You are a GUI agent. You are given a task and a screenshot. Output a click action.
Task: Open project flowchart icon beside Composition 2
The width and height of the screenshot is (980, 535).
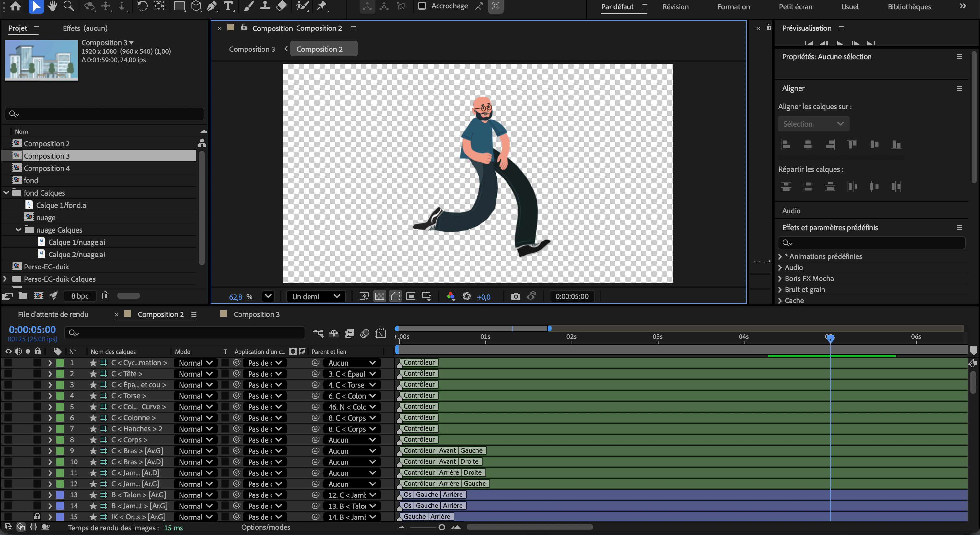[202, 143]
